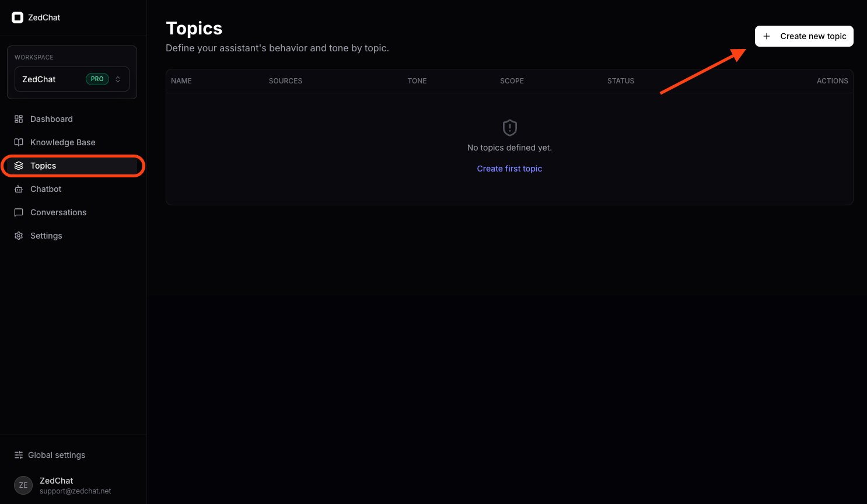Viewport: 867px width, 504px height.
Task: Click the shield alert icon above empty message
Action: [509, 128]
